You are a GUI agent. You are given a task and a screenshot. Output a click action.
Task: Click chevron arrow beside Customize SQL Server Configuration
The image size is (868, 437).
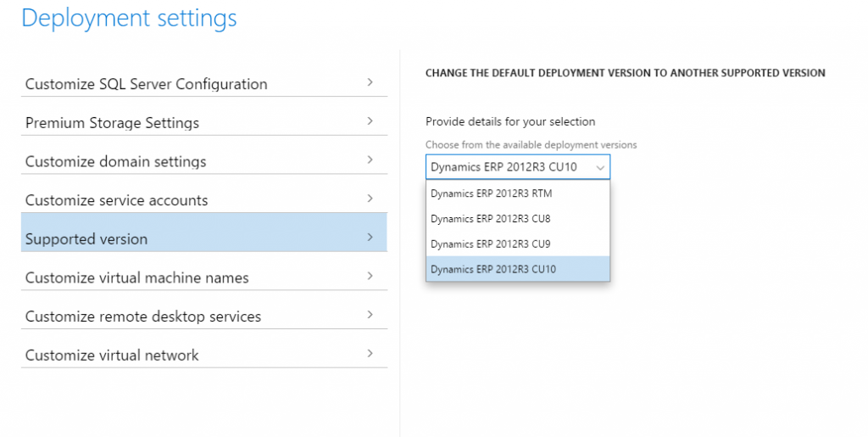370,82
